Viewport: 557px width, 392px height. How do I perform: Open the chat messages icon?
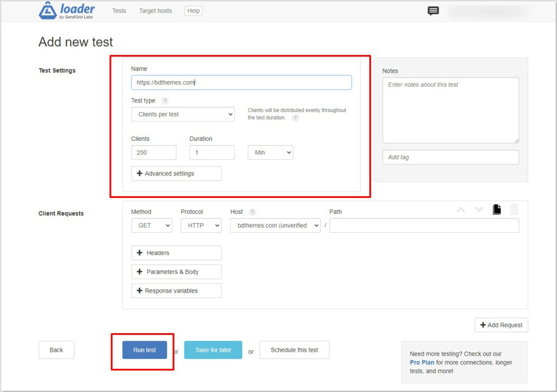tap(433, 11)
